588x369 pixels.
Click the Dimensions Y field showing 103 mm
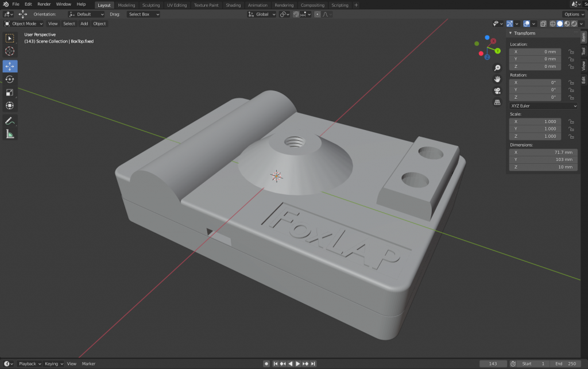535,159
